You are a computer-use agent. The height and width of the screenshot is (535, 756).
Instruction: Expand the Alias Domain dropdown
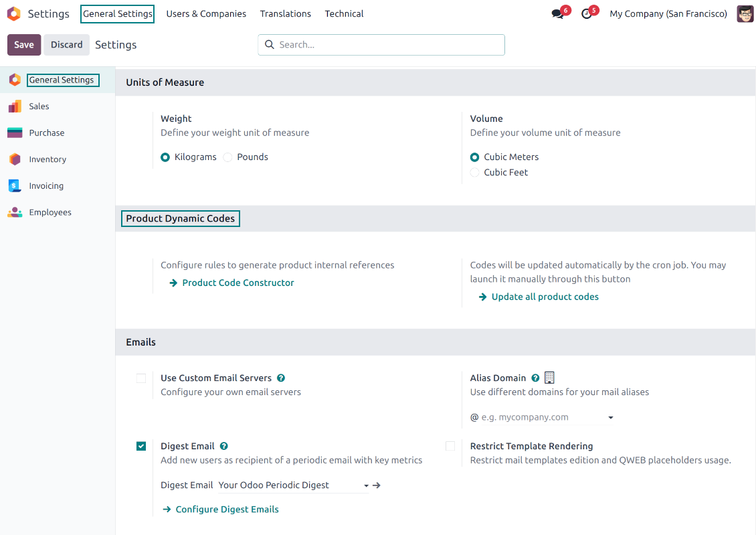(x=610, y=418)
